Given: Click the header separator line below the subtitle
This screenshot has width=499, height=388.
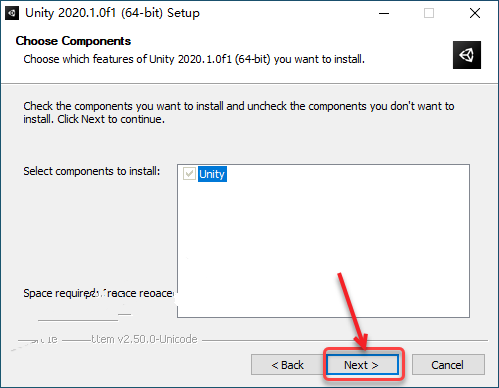Looking at the screenshot, I should tap(249, 83).
